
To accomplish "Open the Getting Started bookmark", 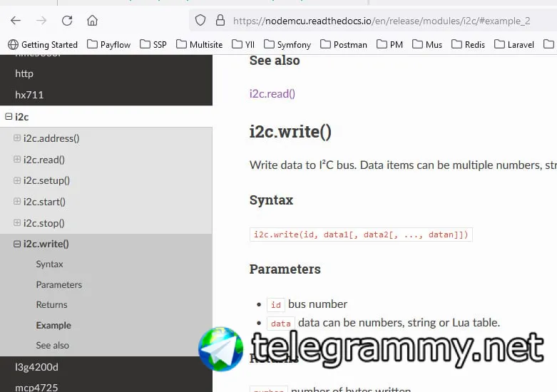I will tap(43, 45).
